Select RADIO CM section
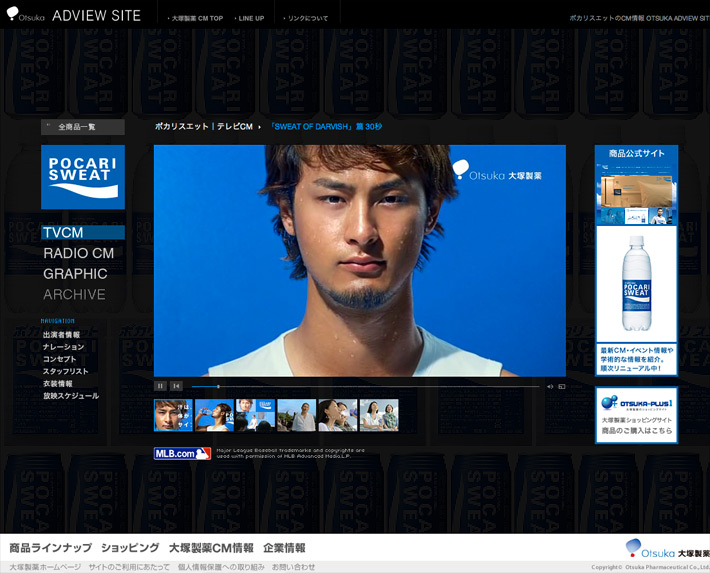This screenshot has width=710, height=573. pos(78,253)
